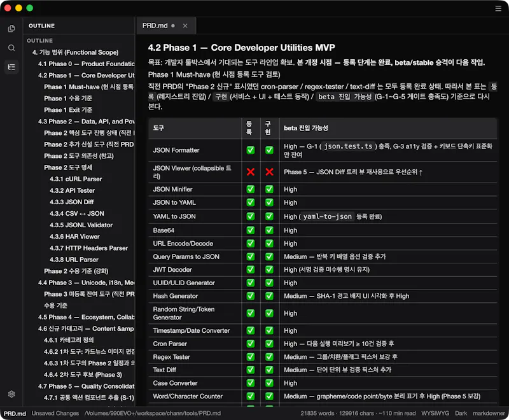The width and height of the screenshot is (509, 420).
Task: Open Phase 2 수용 기준 (강화) outline item
Action: [x=76, y=271]
